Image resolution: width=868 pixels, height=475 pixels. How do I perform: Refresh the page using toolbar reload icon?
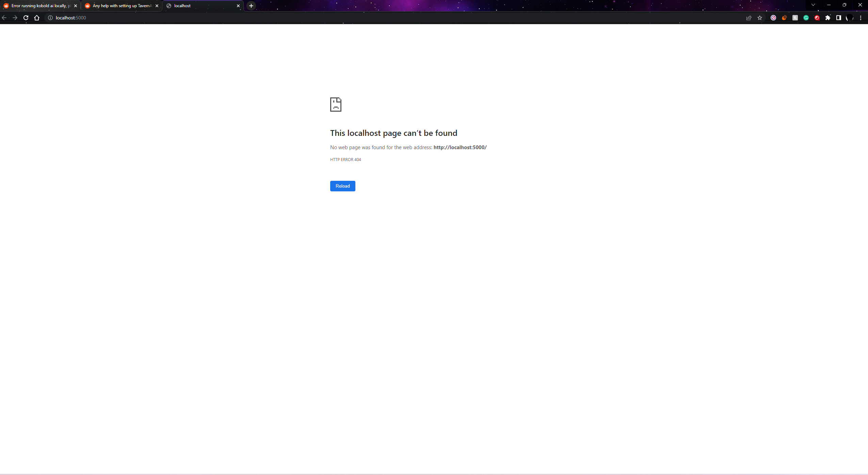tap(26, 18)
